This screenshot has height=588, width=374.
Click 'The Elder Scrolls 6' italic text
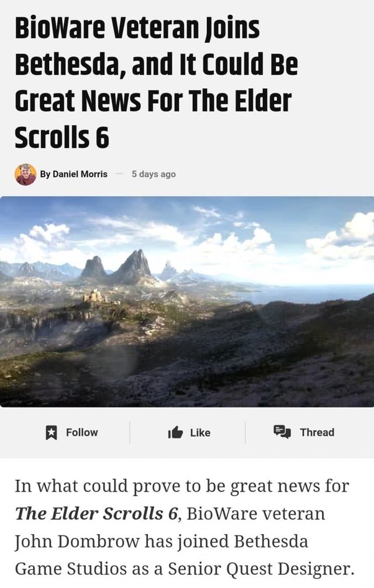click(x=96, y=514)
